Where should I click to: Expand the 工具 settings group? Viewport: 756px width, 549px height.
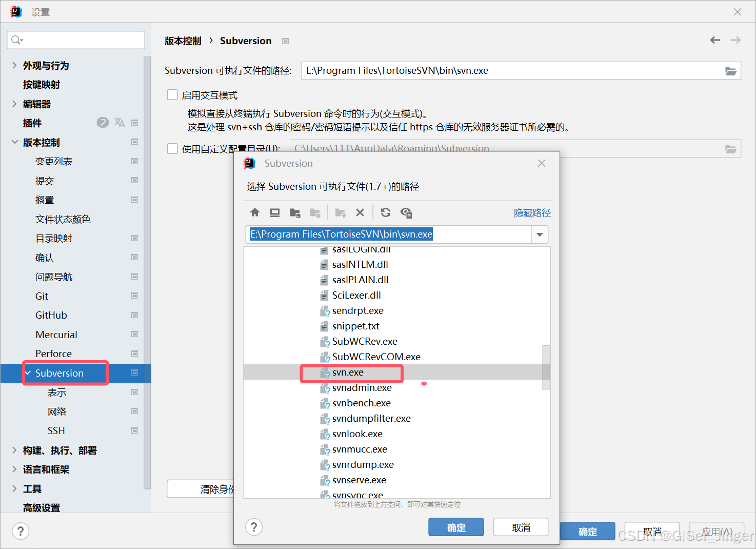[x=14, y=488]
